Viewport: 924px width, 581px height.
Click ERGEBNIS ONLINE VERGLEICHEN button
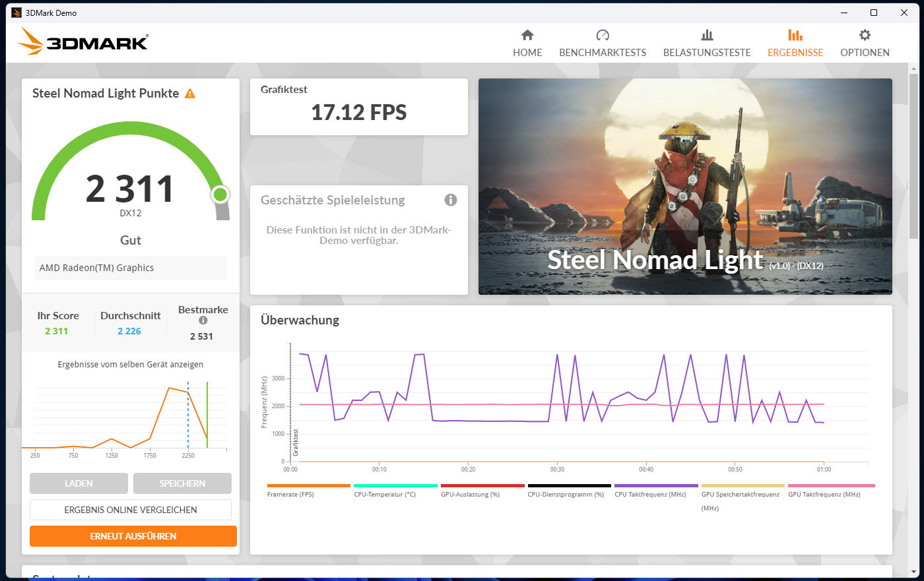pyautogui.click(x=131, y=510)
